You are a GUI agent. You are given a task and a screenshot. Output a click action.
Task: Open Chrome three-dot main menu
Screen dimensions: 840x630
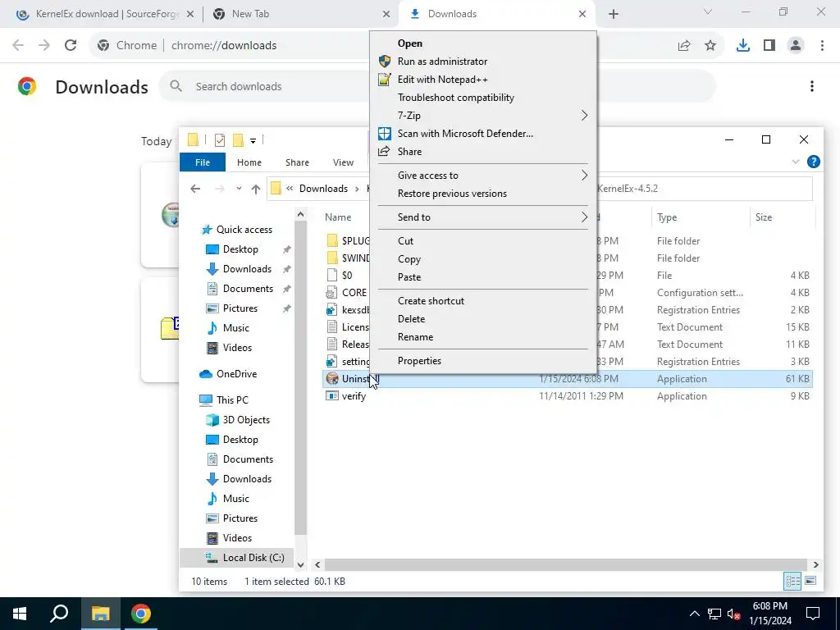click(x=822, y=46)
